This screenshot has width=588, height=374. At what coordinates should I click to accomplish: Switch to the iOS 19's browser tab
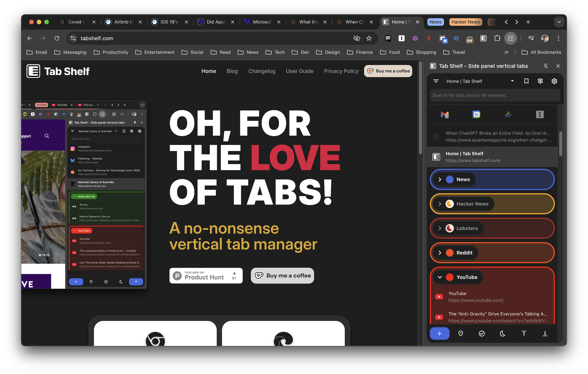169,22
